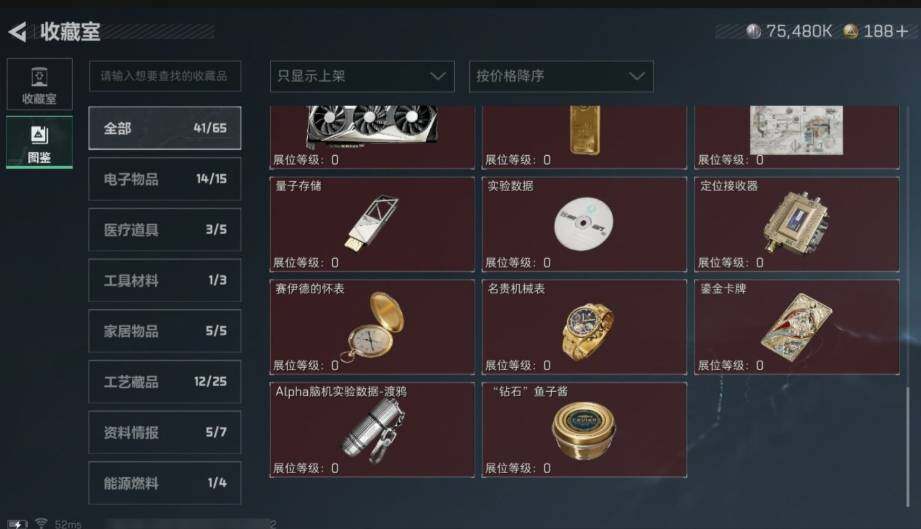Screen dimensions: 921x529
Task: Expand the 按价格降序 sort chevron arrow
Action: [x=637, y=76]
